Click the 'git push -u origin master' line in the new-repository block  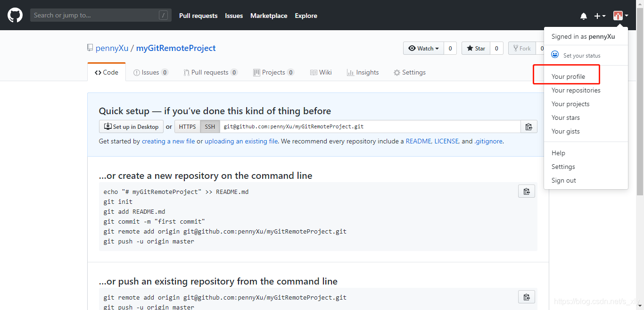coord(149,242)
